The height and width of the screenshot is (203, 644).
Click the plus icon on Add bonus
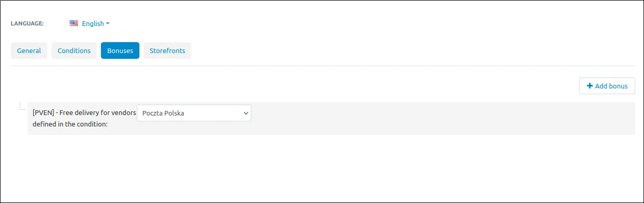[x=590, y=86]
